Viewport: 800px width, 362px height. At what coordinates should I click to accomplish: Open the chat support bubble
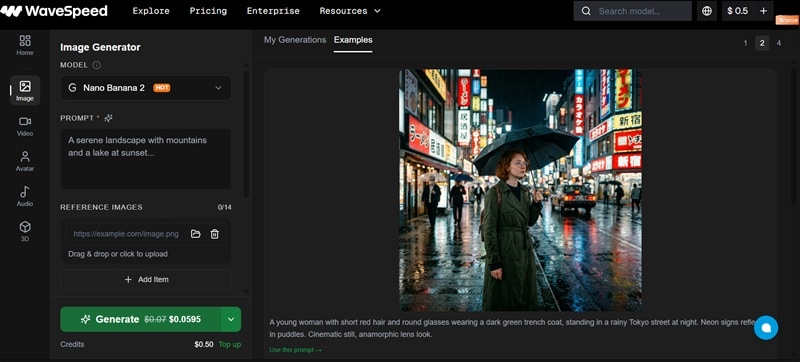[x=766, y=328]
